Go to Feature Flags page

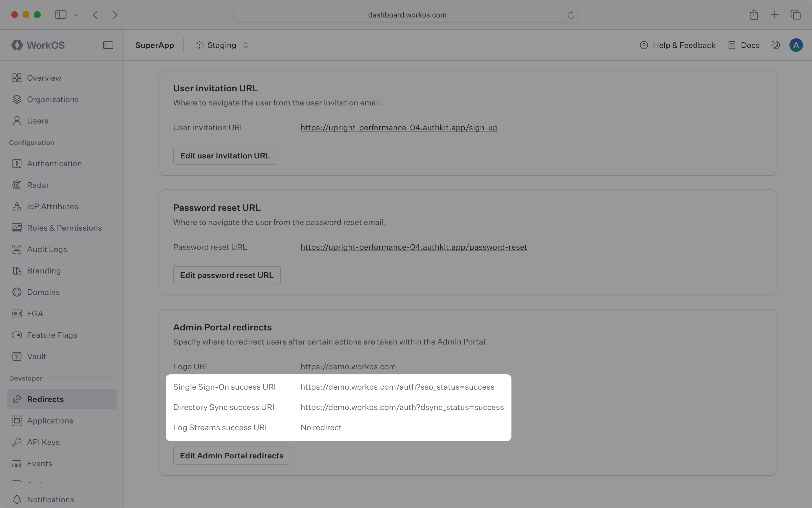[x=52, y=335]
